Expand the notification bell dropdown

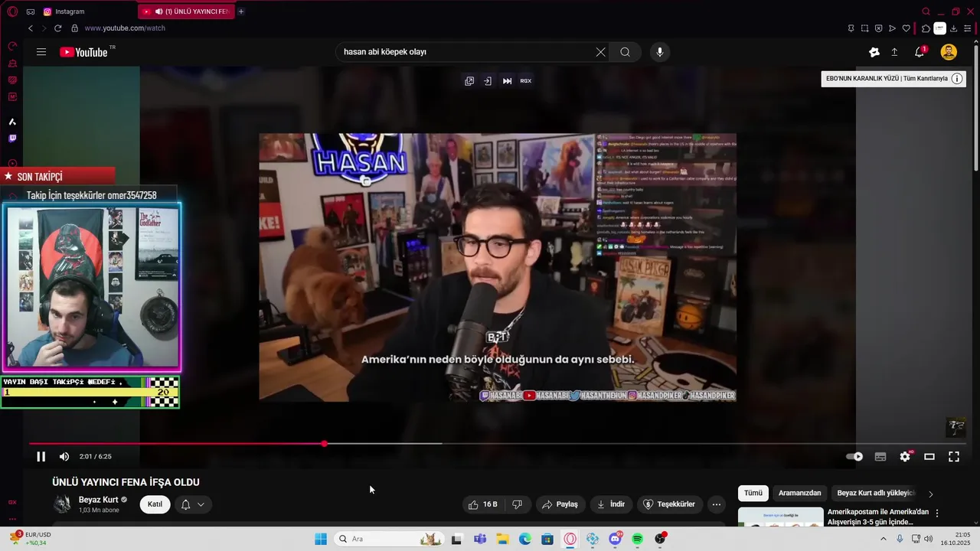tap(193, 504)
